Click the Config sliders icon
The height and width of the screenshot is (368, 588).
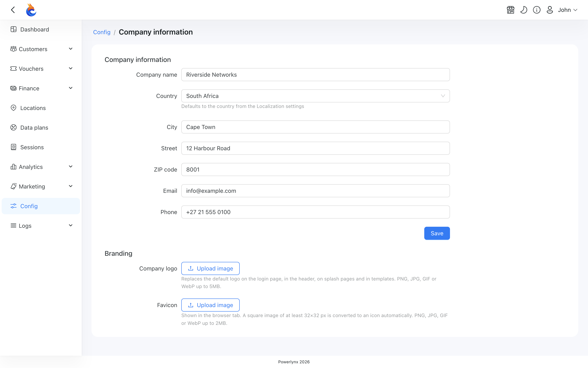pyautogui.click(x=13, y=206)
